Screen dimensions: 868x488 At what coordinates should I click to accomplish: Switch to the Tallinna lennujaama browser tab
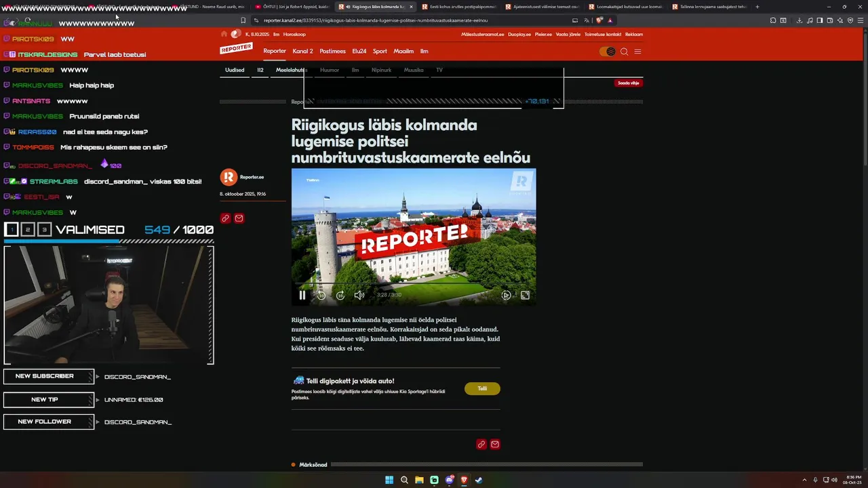coord(709,7)
